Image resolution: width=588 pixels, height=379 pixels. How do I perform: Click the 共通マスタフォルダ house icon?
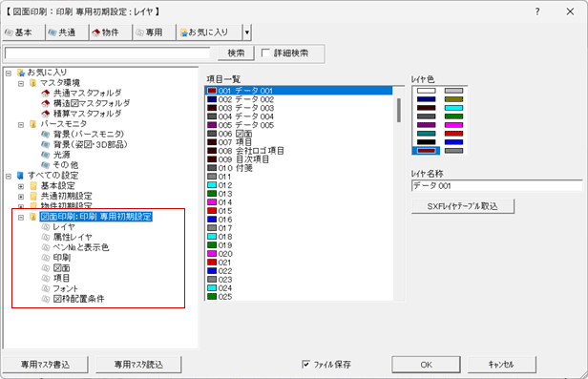point(46,93)
